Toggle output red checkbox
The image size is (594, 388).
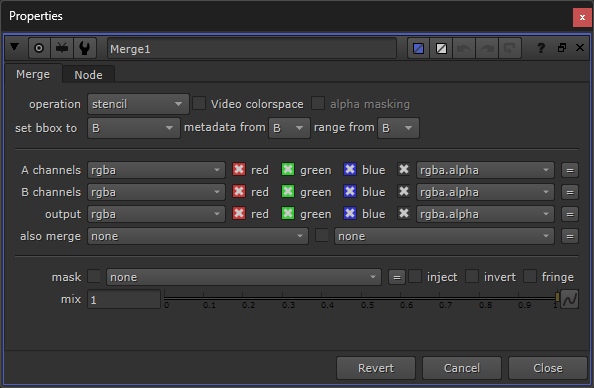239,213
